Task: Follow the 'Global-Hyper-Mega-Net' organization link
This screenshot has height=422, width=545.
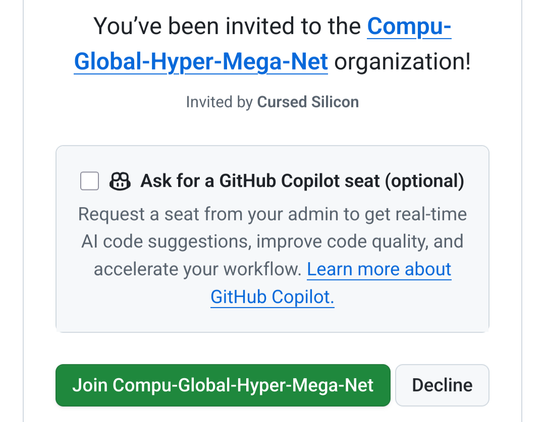Action: [x=201, y=62]
